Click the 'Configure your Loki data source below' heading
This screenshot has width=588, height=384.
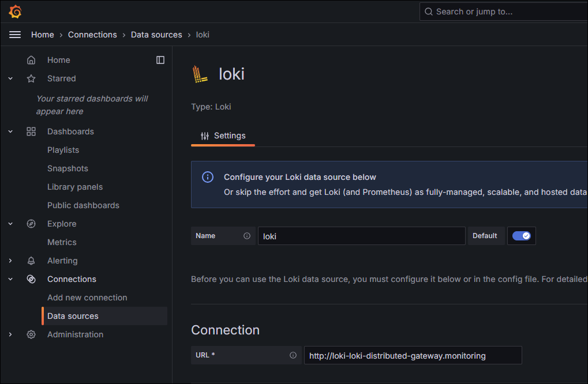(299, 177)
